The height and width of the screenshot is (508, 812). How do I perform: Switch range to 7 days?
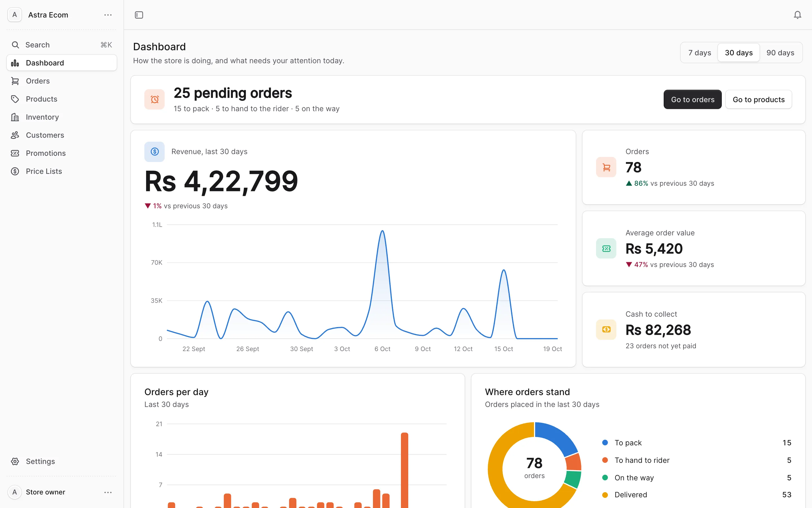(700, 53)
